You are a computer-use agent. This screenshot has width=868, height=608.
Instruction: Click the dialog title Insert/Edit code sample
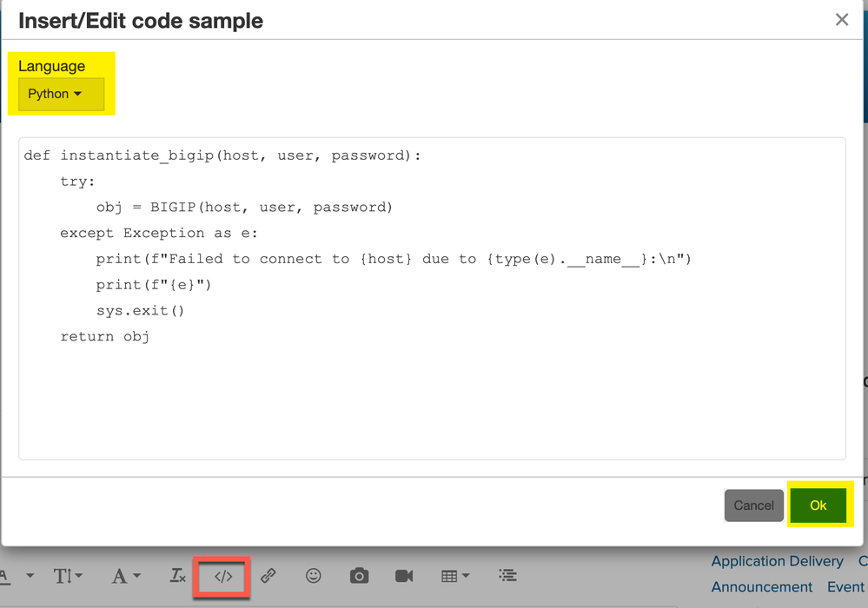tap(141, 20)
